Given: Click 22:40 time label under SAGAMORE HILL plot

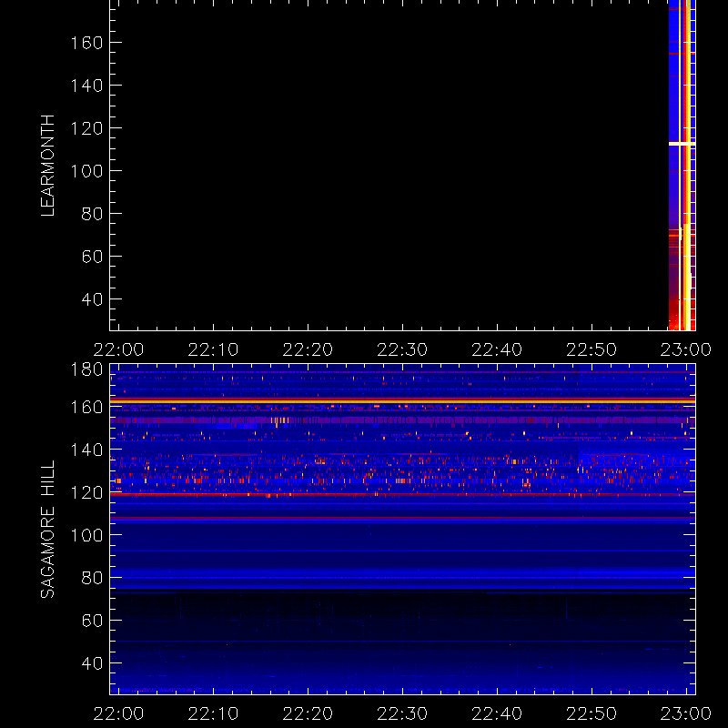Looking at the screenshot, I should [x=497, y=713].
